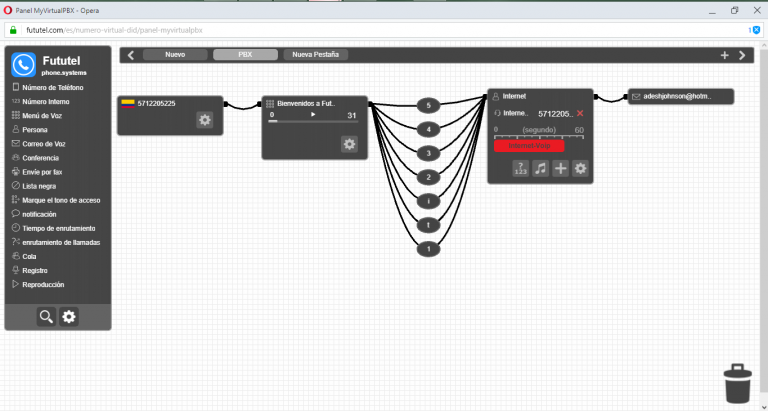Click the red Internet-Voip bar
The image size is (768, 411).
click(x=529, y=146)
